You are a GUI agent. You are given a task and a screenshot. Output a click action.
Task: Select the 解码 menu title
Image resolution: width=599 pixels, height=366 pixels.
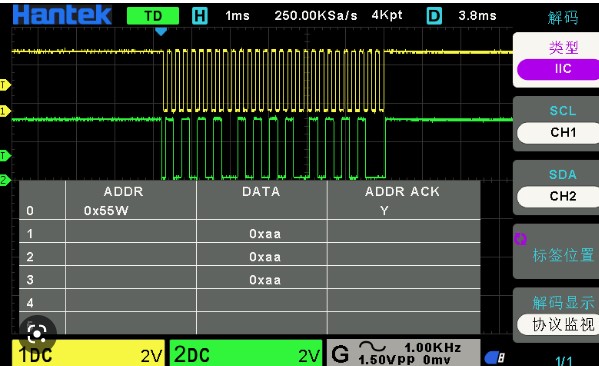563,18
